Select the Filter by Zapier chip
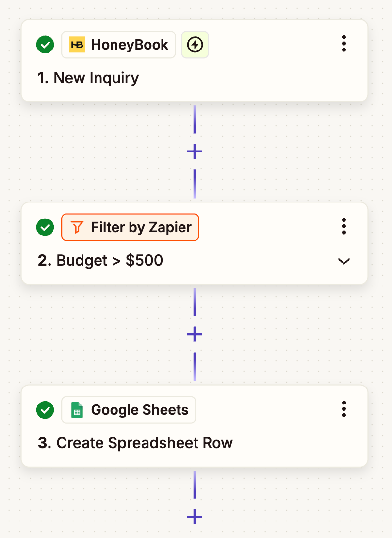Viewport: 392px width, 538px height. point(130,227)
